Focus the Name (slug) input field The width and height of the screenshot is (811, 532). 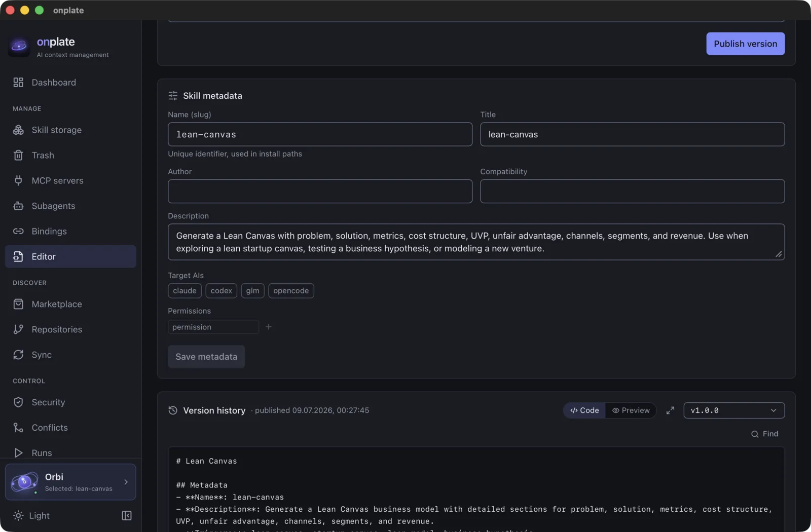pyautogui.click(x=320, y=134)
